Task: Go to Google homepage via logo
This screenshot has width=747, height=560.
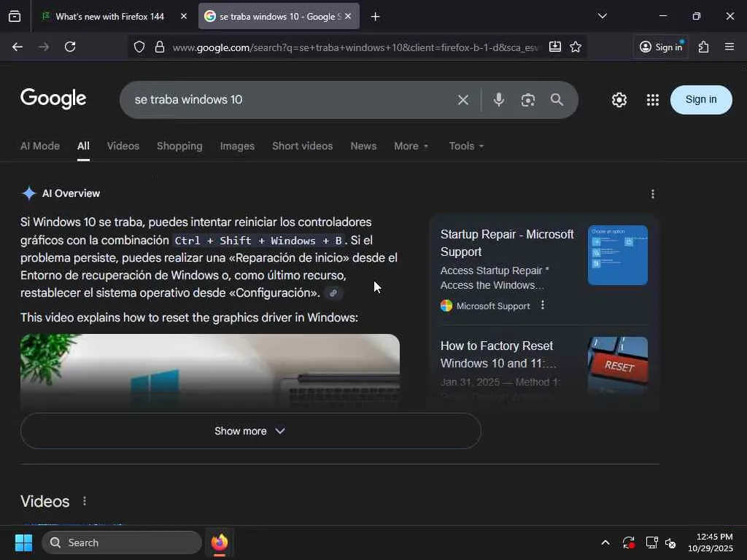Action: tap(53, 98)
